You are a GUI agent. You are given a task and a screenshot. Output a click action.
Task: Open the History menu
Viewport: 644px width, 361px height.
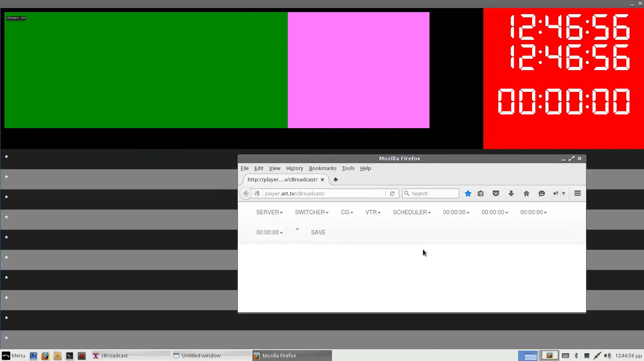click(x=295, y=168)
